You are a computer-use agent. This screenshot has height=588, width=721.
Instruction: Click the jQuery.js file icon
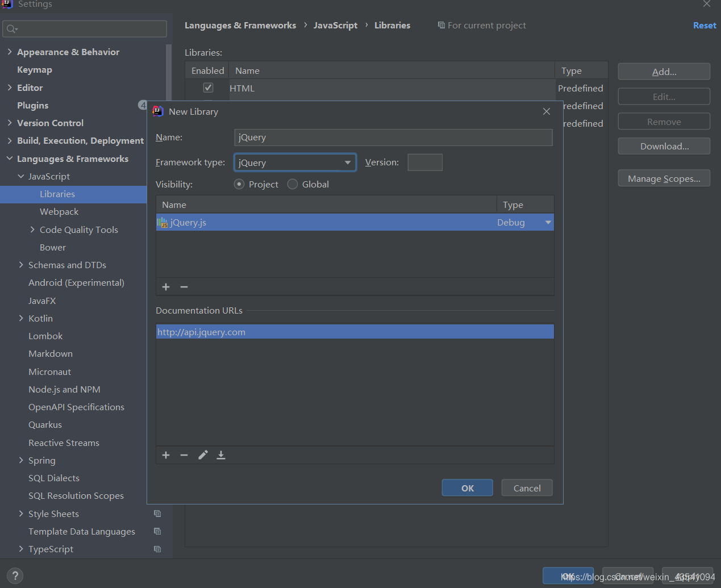(x=162, y=222)
